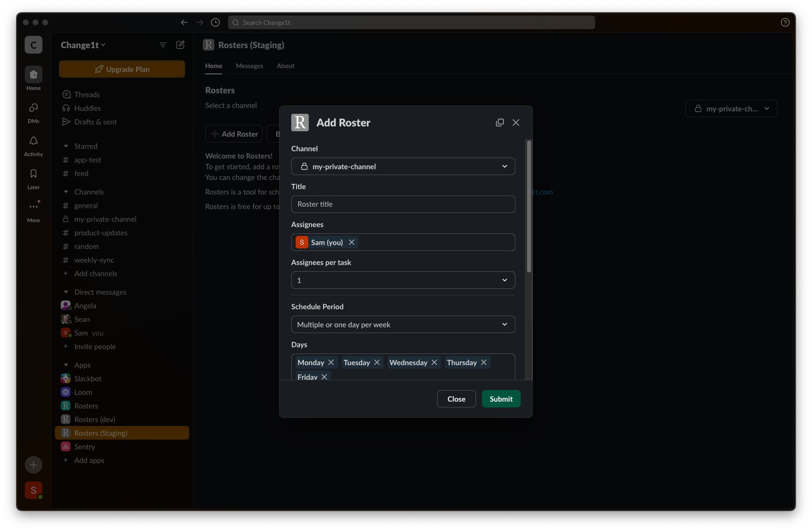Open the general channel

click(122, 205)
